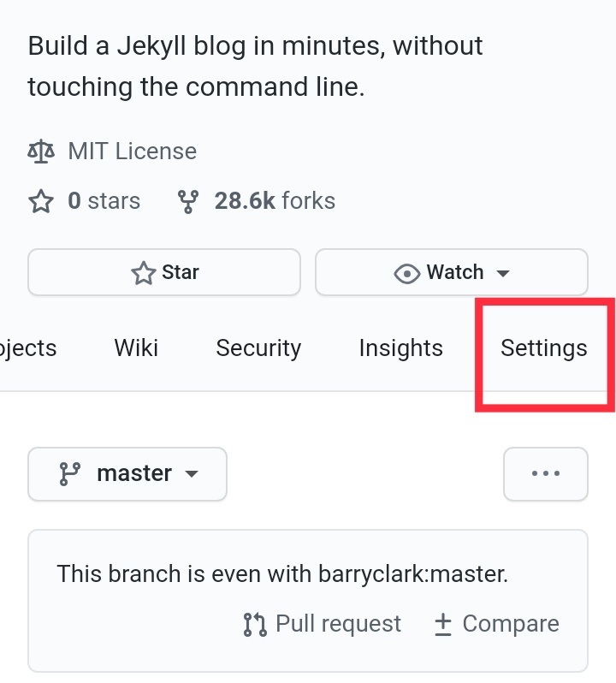The width and height of the screenshot is (616, 683).
Task: Open the three-dot more options menu
Action: tap(545, 473)
